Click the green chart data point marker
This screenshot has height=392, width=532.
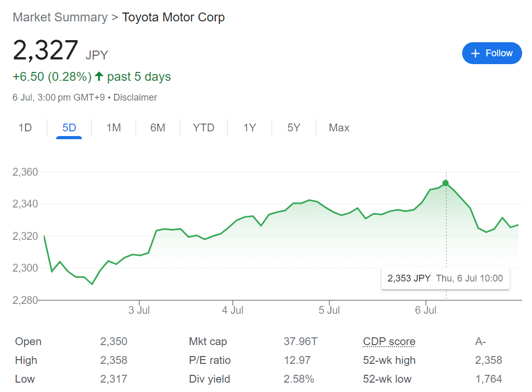coord(446,183)
